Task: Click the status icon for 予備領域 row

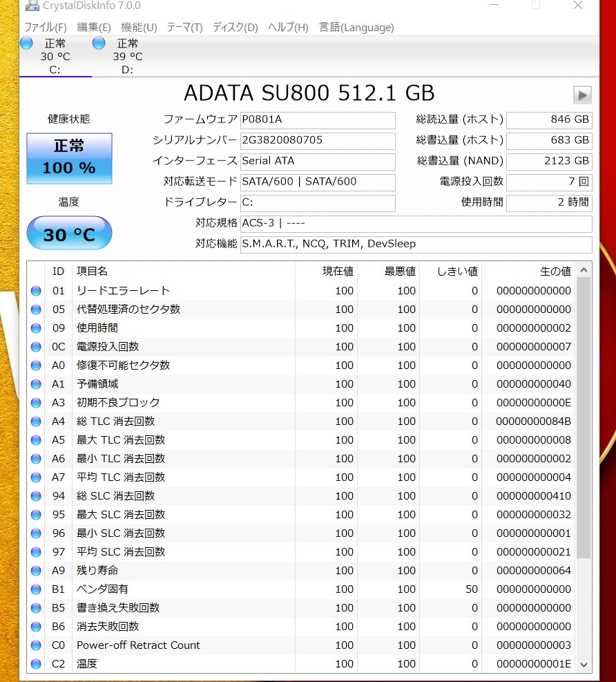Action: pyautogui.click(x=36, y=384)
